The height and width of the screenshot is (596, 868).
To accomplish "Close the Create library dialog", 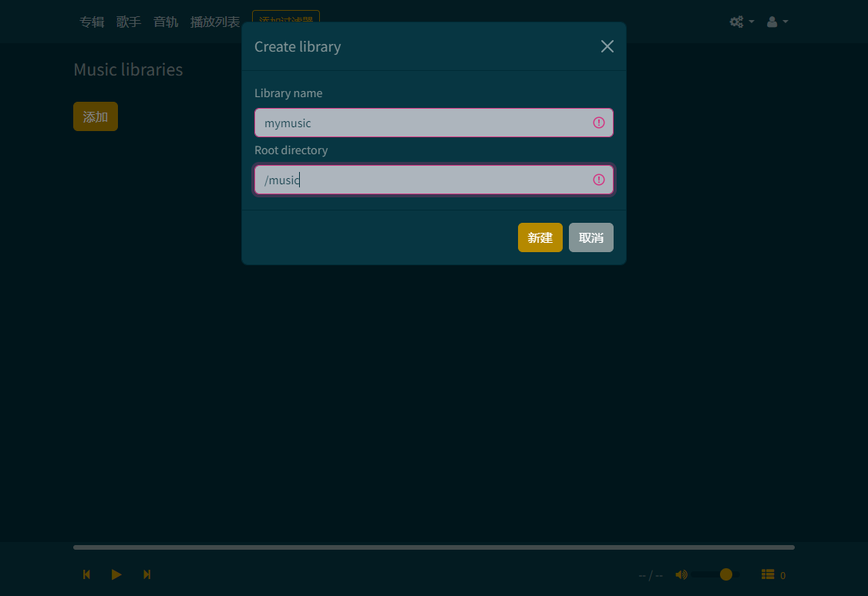I will point(607,46).
